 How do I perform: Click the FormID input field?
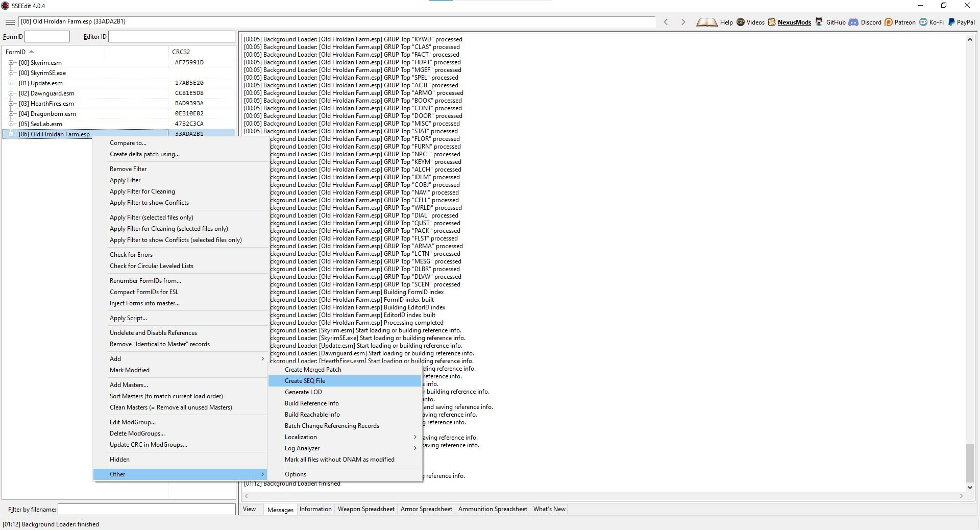click(47, 37)
